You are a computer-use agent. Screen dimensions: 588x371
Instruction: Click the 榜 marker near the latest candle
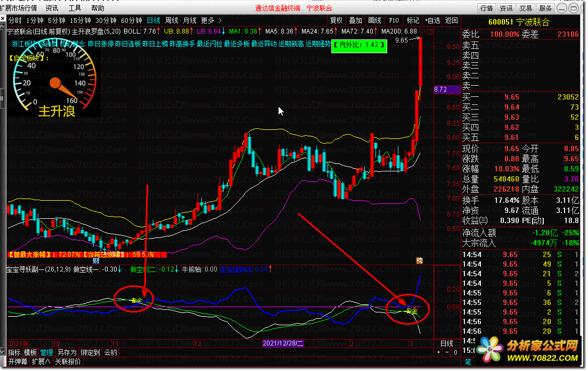(x=419, y=260)
